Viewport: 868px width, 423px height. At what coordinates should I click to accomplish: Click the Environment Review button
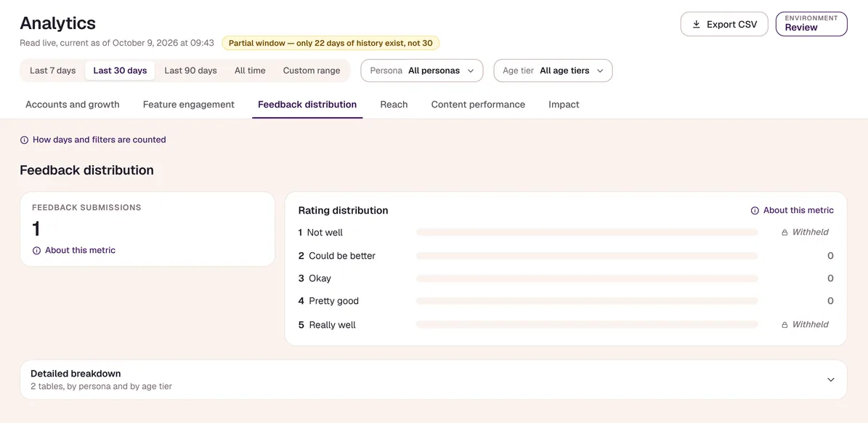pyautogui.click(x=811, y=25)
